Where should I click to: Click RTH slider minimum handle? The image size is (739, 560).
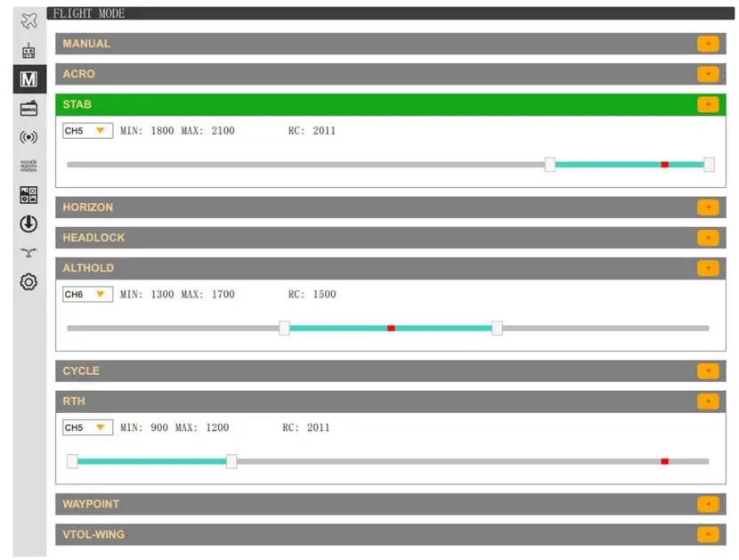(x=72, y=461)
